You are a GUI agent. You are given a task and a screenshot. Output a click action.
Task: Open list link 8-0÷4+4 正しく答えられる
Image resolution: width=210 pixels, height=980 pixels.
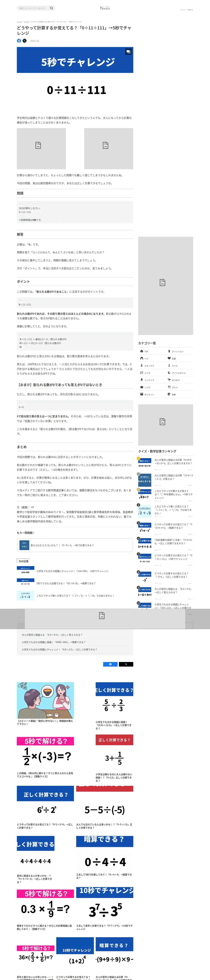[x=52, y=635]
